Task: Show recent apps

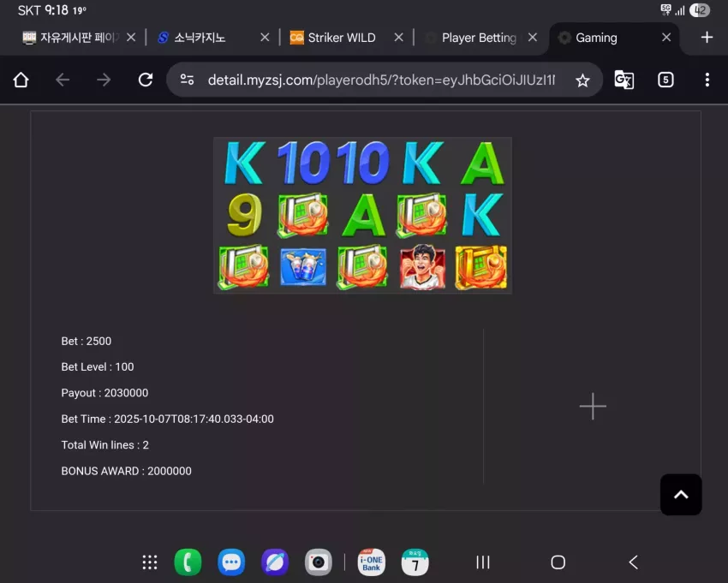Action: [x=483, y=562]
